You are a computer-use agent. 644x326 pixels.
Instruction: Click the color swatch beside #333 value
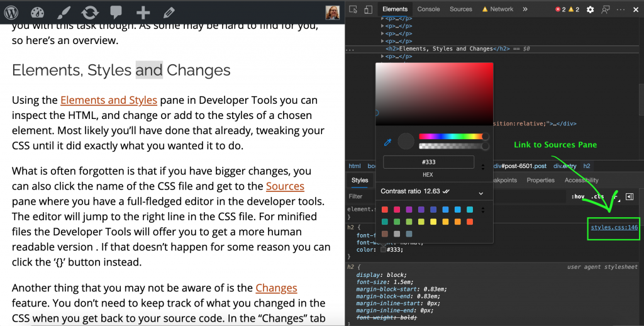[383, 250]
